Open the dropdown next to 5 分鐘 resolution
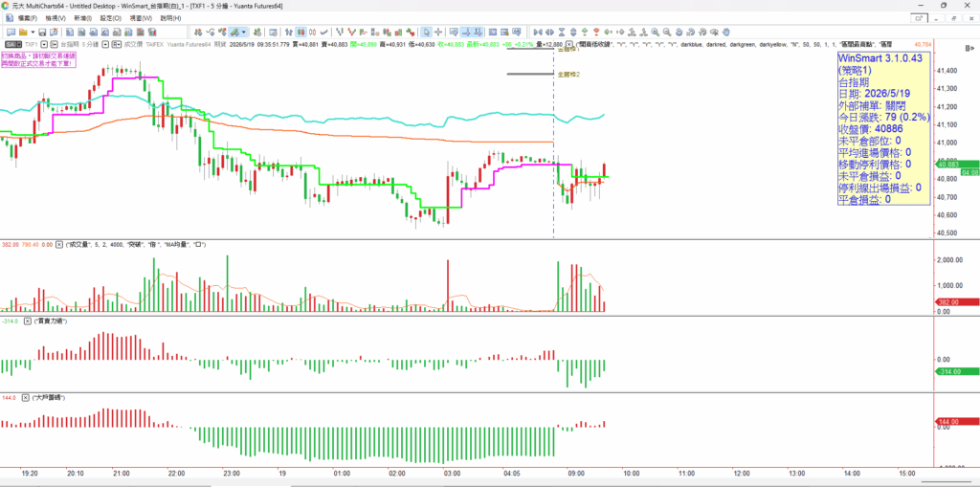 105,44
